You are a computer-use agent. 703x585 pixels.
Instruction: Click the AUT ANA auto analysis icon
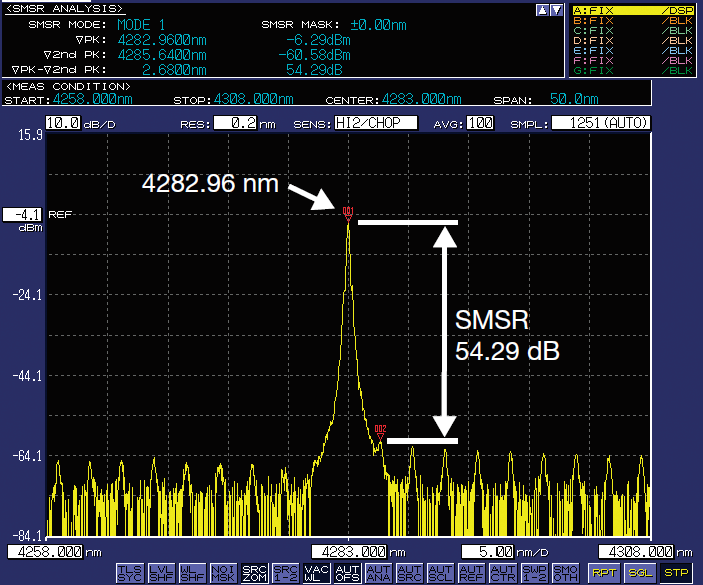[378, 571]
